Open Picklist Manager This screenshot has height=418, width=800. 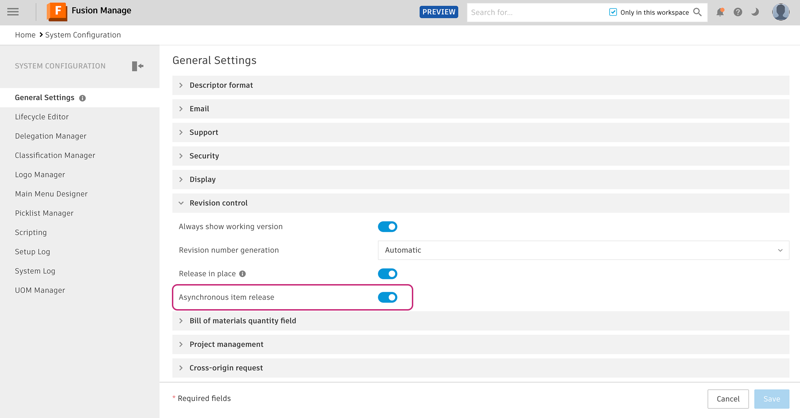pos(44,213)
